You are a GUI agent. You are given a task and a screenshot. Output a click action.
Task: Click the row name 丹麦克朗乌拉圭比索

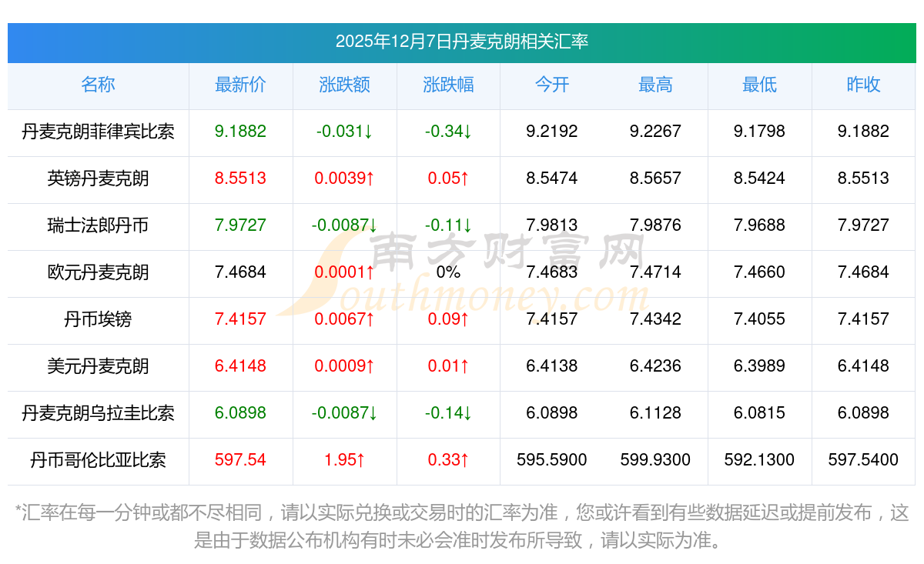click(98, 413)
